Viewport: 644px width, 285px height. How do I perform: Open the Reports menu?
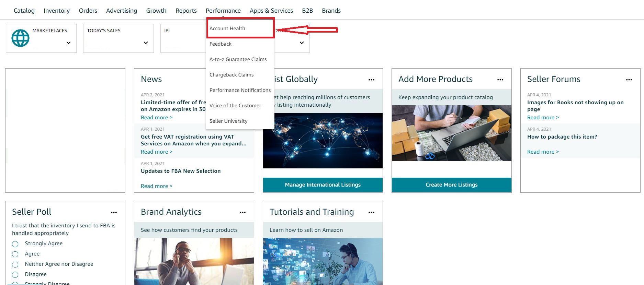tap(186, 11)
